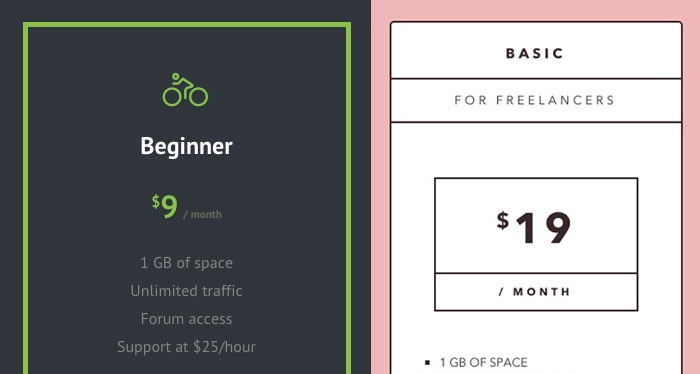Click the 'Unlimited traffic' feature line

[186, 291]
